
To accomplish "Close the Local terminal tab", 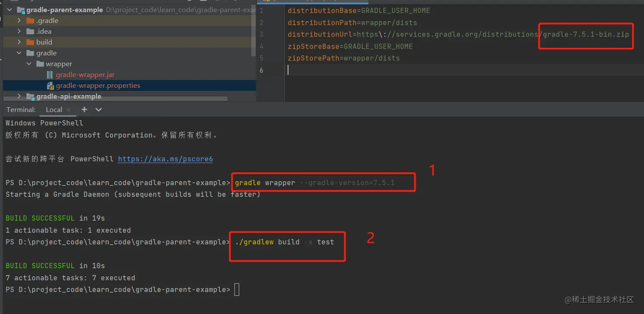I will 69,110.
